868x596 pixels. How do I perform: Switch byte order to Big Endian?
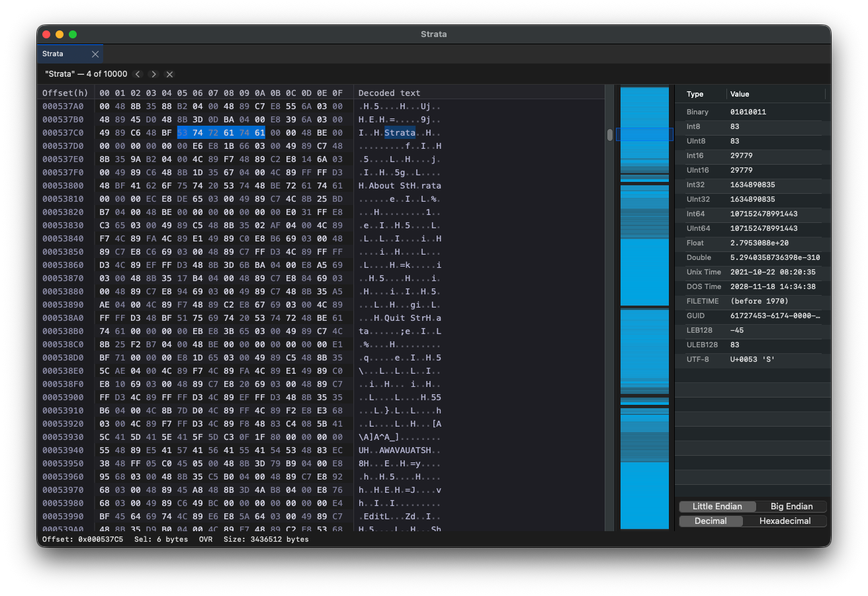[791, 506]
